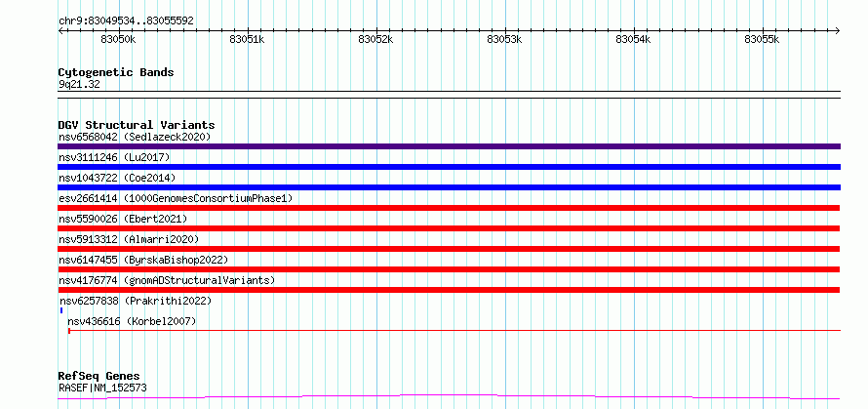Open variant nsv5913312 (Almarri2020) label
868x409 pixels.
tap(129, 239)
